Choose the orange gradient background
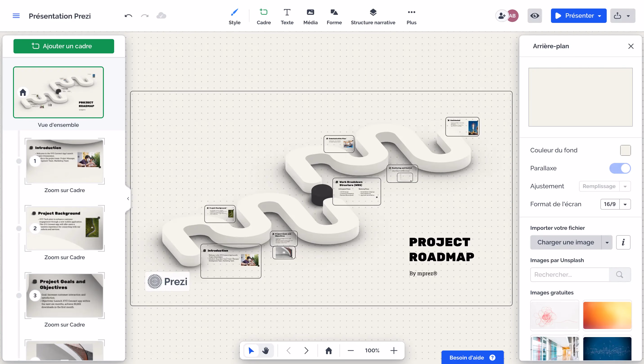 coord(607,315)
